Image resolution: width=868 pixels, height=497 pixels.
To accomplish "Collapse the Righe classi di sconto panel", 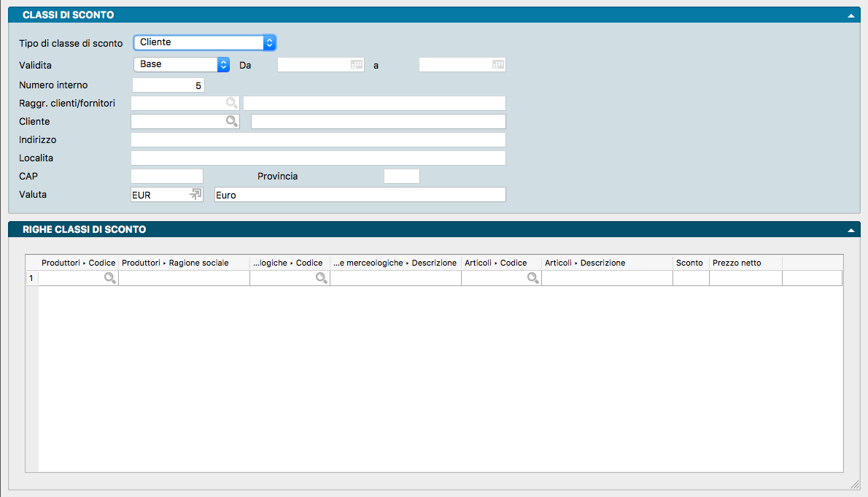I will [x=850, y=229].
